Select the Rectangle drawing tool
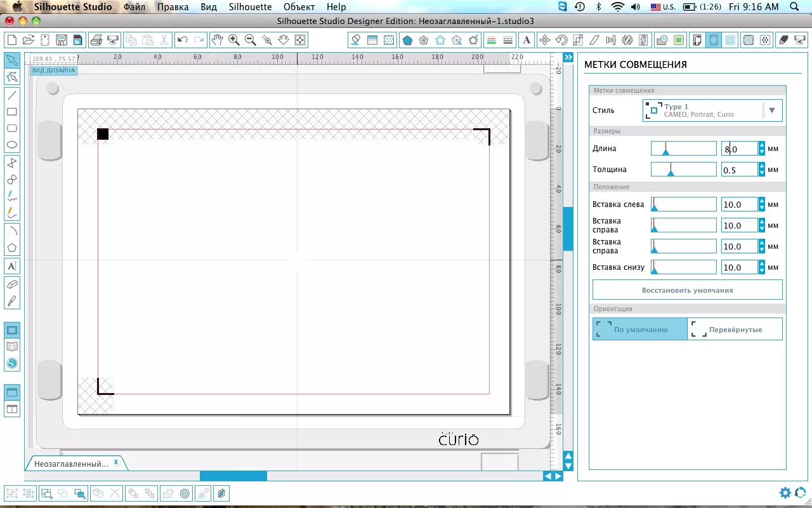Screen dimensions: 812x508 [11, 112]
